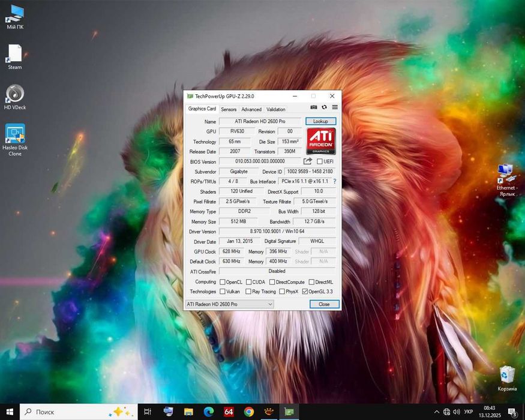Toggle the Vulkan checkbox
This screenshot has height=420, width=525.
(x=223, y=292)
